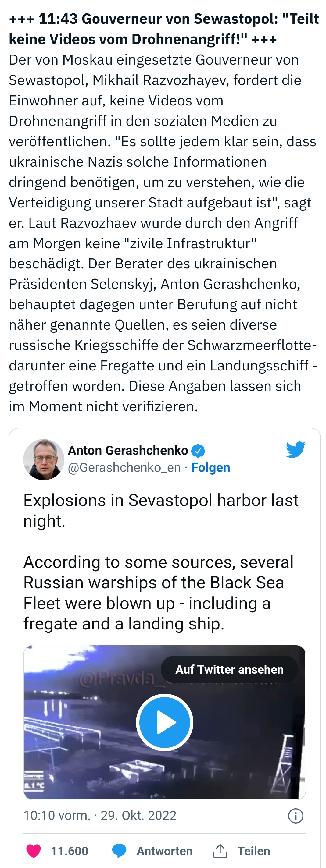Play the embedded tweet video

[164, 722]
